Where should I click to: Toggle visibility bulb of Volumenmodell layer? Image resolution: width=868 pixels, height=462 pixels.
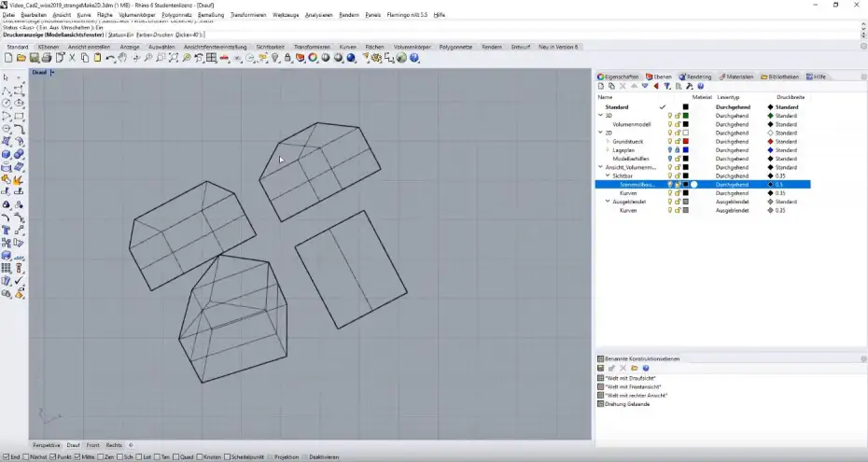670,124
